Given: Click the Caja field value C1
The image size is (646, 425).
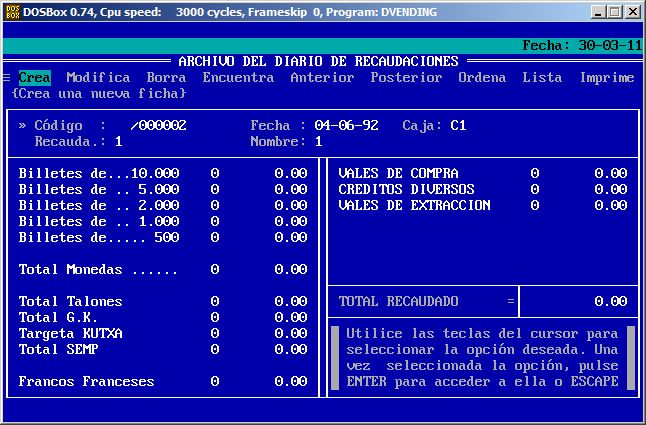Looking at the screenshot, I should tap(458, 126).
